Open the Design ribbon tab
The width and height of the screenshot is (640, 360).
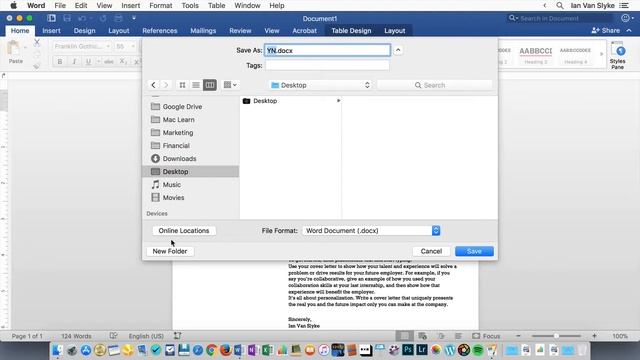(84, 31)
